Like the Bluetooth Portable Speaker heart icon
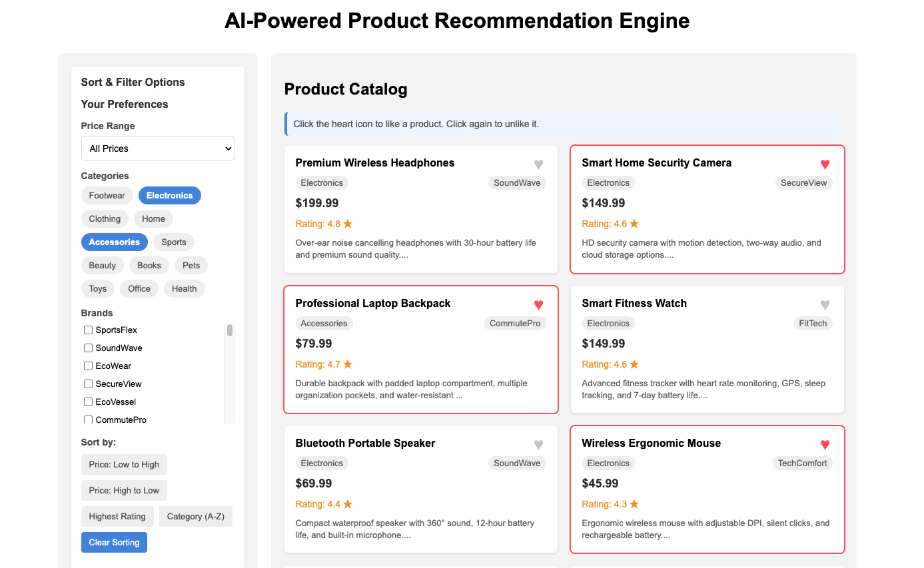Image resolution: width=924 pixels, height=568 pixels. pyautogui.click(x=539, y=444)
